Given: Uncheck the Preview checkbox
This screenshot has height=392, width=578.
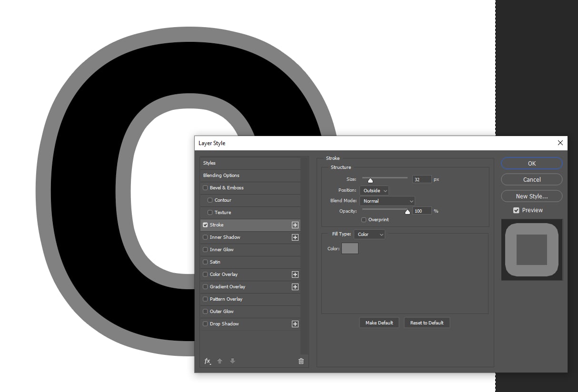Looking at the screenshot, I should (516, 210).
